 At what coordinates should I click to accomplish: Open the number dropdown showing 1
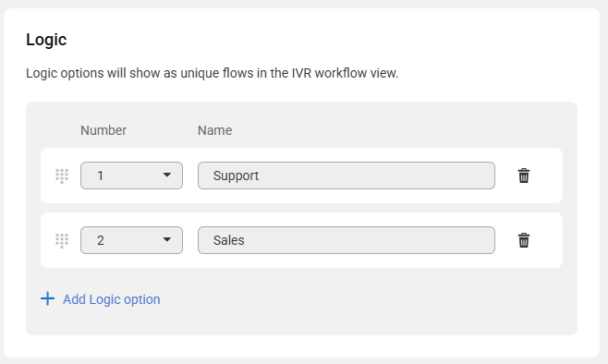pos(131,176)
